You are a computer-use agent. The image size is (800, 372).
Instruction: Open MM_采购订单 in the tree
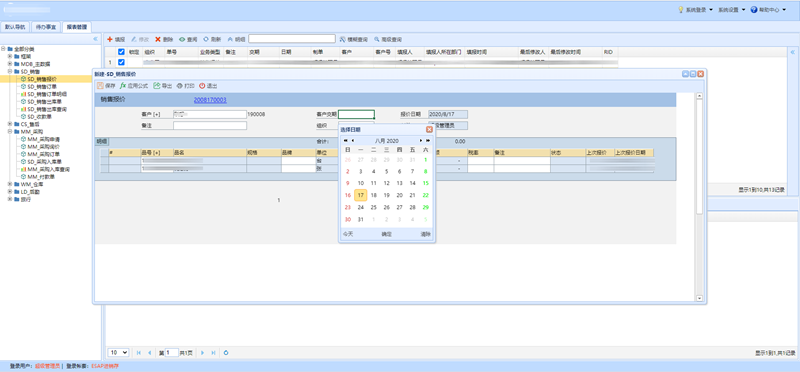[43, 154]
